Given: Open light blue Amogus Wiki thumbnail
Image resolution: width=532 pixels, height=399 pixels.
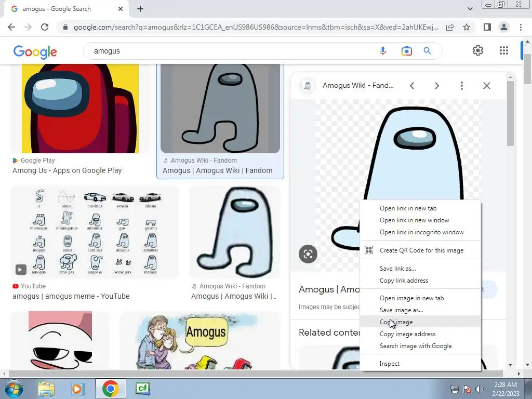Looking at the screenshot, I should coord(235,232).
